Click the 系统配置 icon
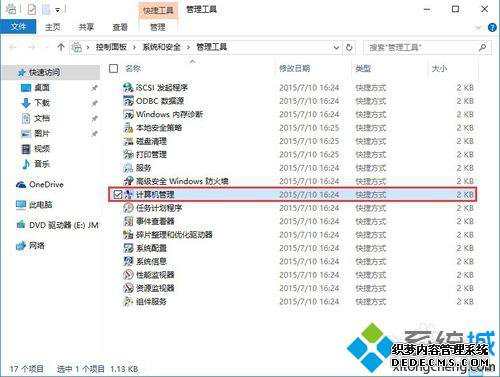 pos(128,248)
